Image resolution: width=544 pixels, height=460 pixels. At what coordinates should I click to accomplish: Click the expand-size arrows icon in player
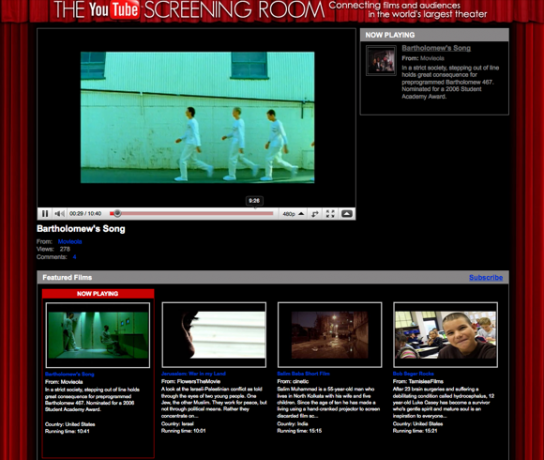315,214
